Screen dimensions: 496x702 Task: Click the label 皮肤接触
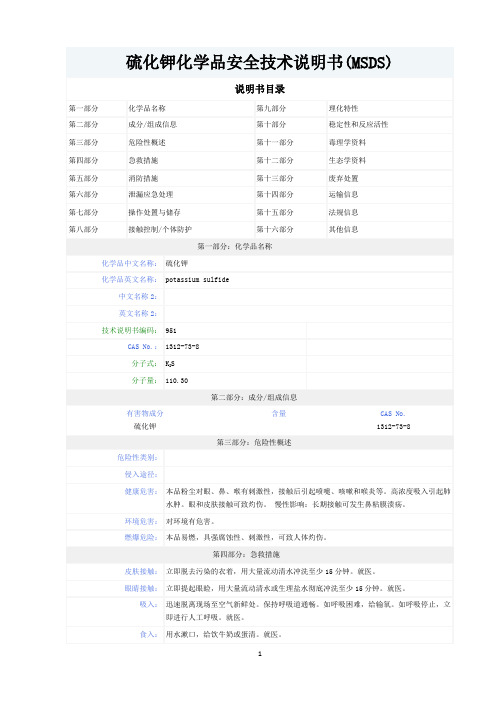click(141, 572)
